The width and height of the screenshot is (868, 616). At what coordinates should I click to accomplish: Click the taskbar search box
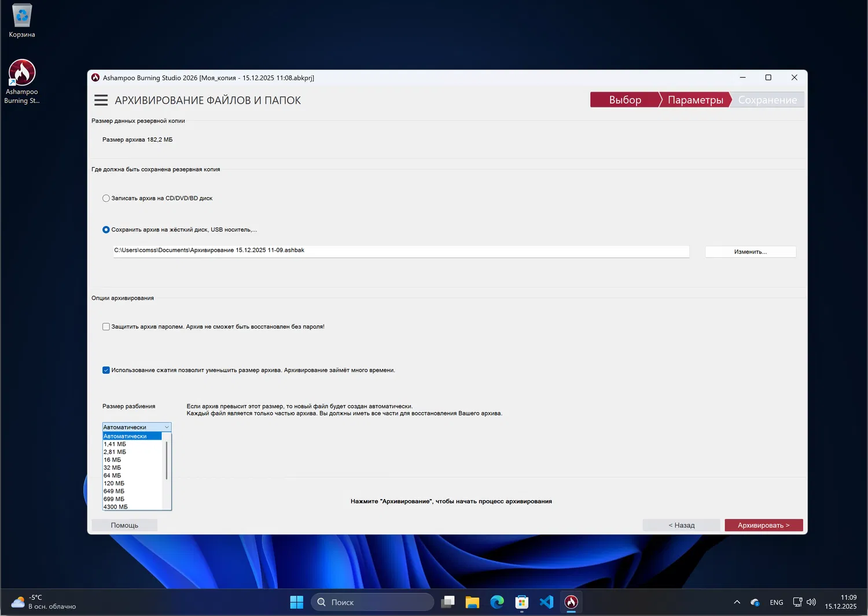pos(373,602)
